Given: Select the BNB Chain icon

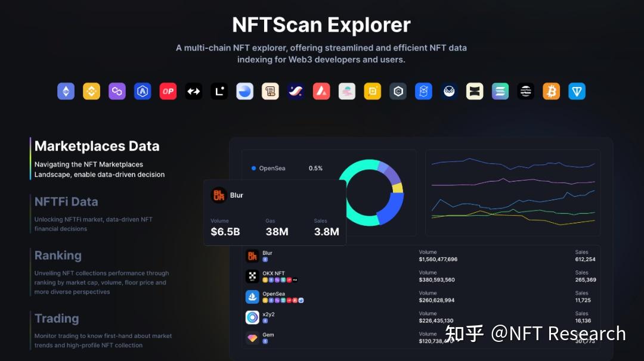Looking at the screenshot, I should click(91, 91).
